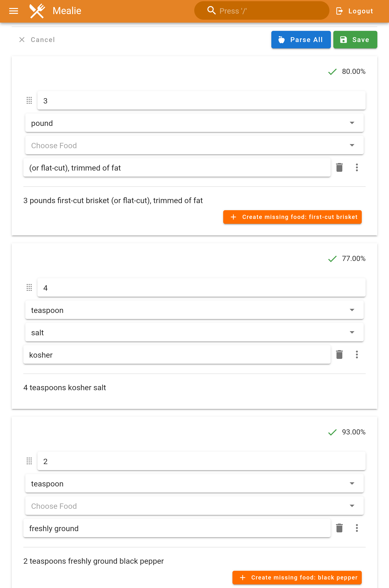Viewport: 389px width, 588px height.
Task: Cancel the ingredient parsing
Action: pyautogui.click(x=37, y=40)
